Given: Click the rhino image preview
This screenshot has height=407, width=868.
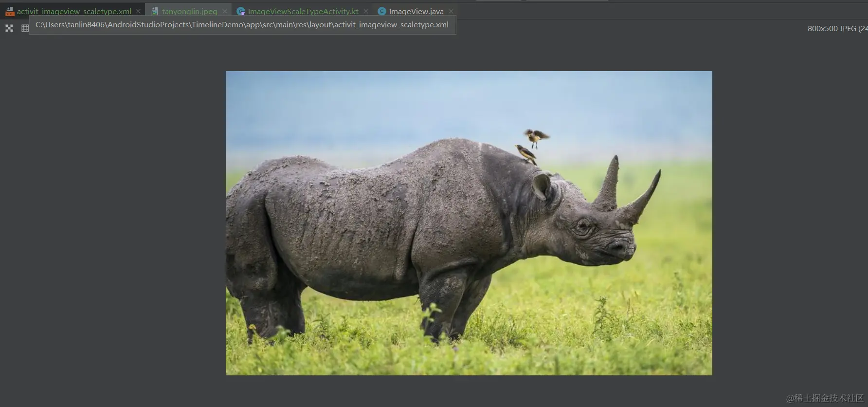Looking at the screenshot, I should click(x=469, y=223).
